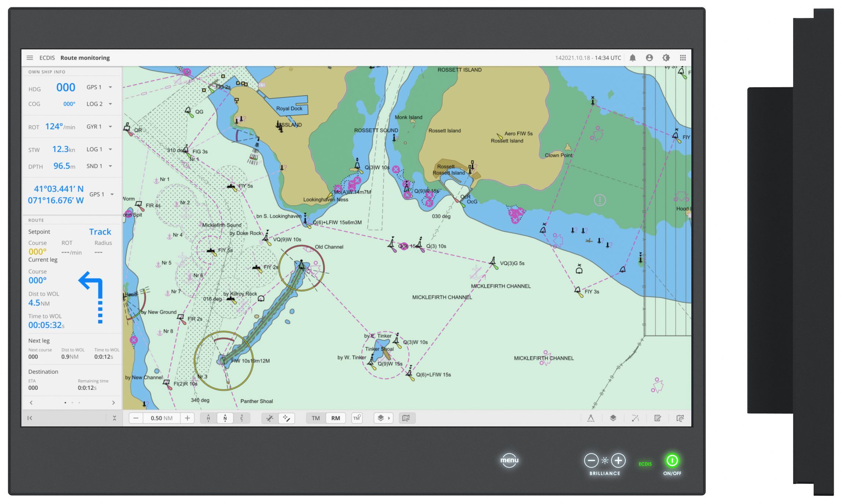Click the route planning icon

635,418
